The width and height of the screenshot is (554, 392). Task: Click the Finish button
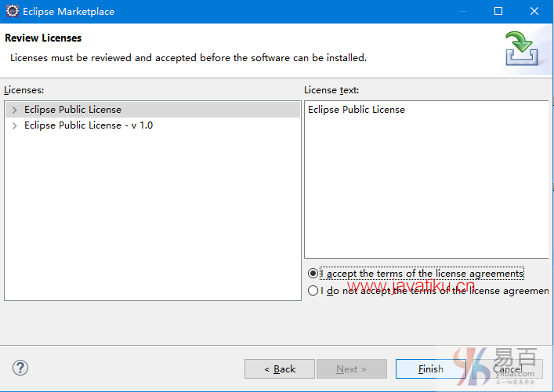[431, 369]
